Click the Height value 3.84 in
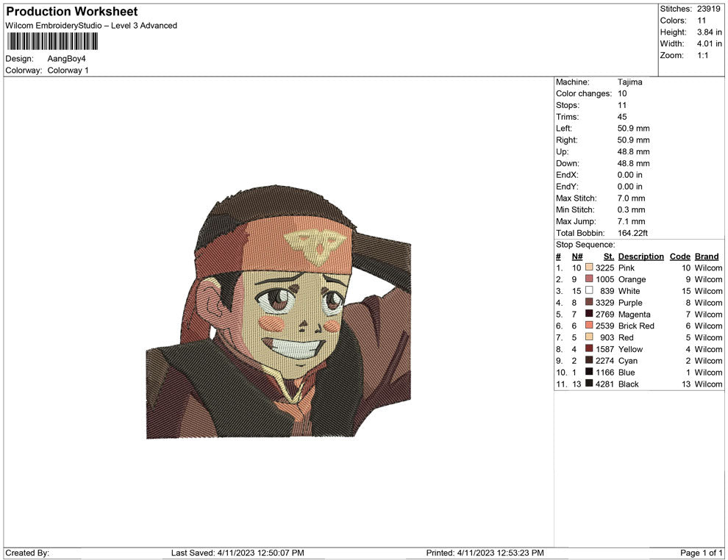Screen dimensions: 728x560 click(709, 32)
